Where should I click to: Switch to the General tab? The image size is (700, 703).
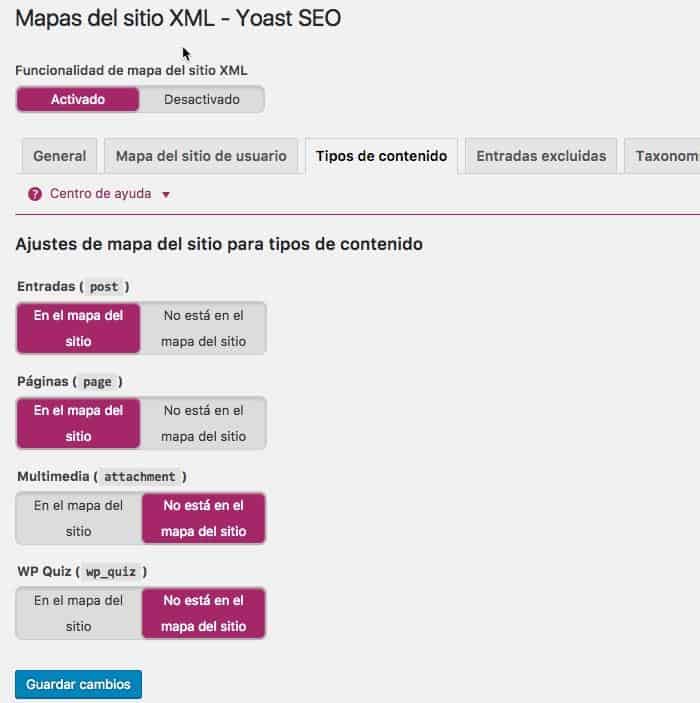click(60, 156)
